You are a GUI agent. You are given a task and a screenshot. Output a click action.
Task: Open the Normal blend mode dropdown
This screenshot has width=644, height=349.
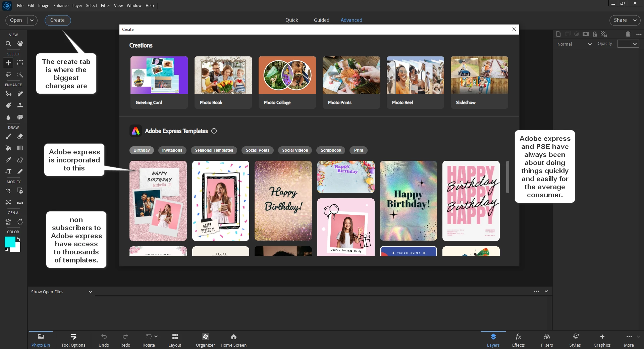[574, 44]
